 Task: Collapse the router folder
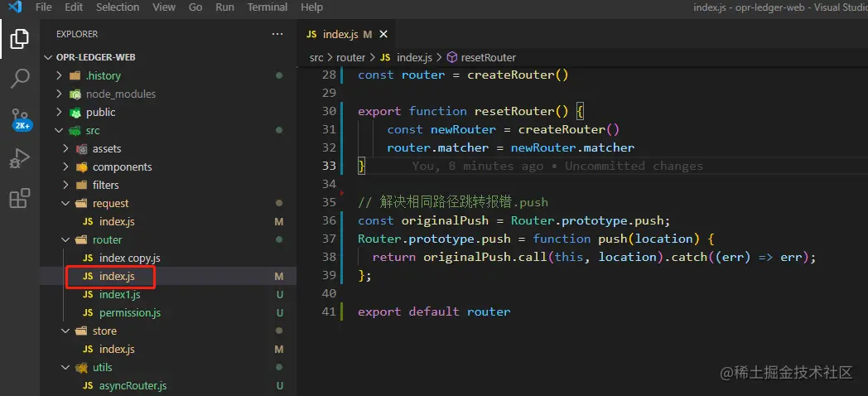pyautogui.click(x=66, y=239)
